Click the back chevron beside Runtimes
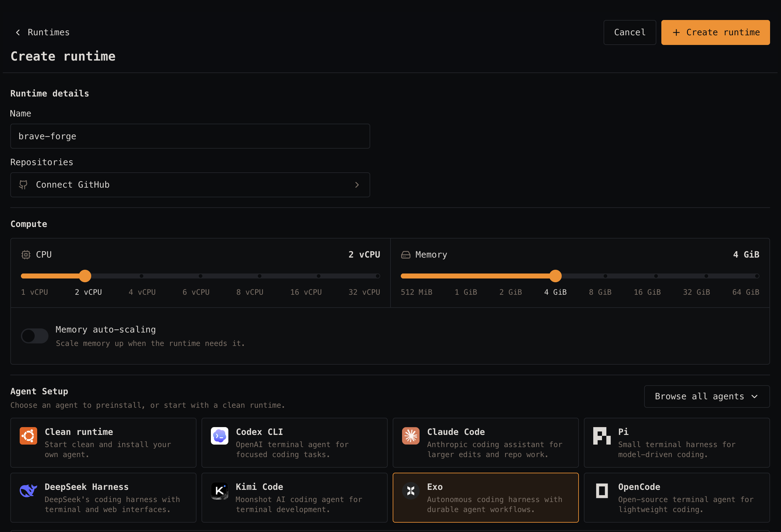The image size is (781, 532). tap(18, 32)
